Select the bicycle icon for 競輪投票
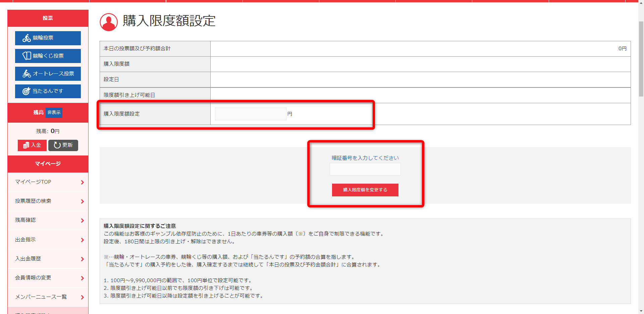This screenshot has width=644, height=314. tap(26, 38)
